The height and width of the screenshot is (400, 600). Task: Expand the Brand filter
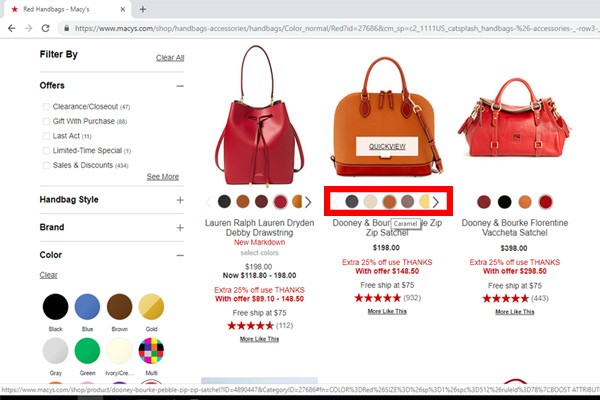tap(180, 228)
